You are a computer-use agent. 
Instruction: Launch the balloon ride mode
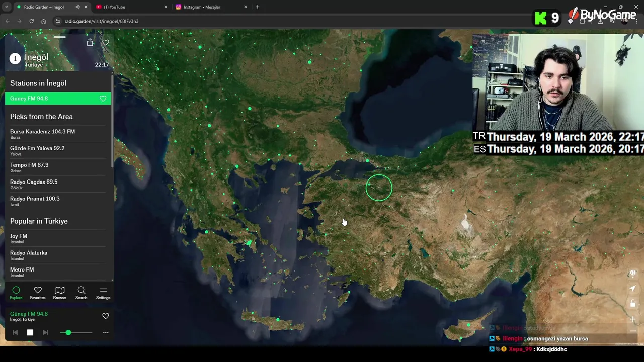coord(633,274)
